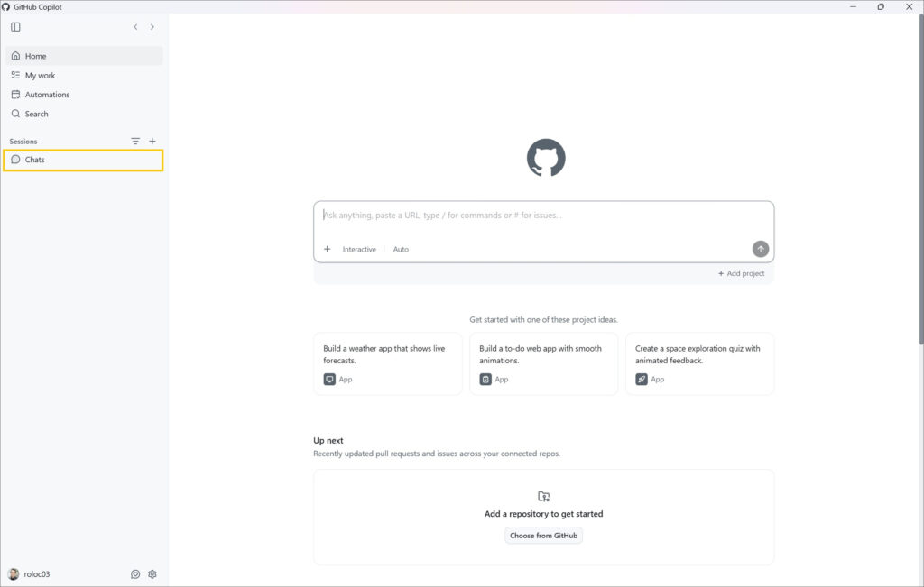
Task: Click 'Add a repository to get started' text
Action: pyautogui.click(x=543, y=514)
